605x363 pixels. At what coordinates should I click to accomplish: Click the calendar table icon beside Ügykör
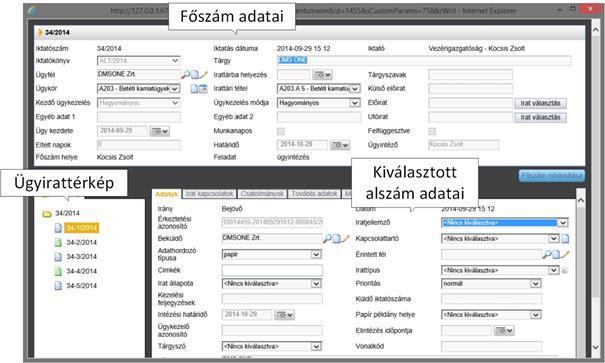pos(203,89)
